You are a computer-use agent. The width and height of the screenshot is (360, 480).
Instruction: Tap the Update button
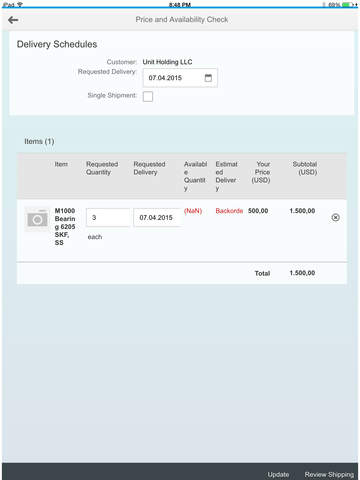[x=278, y=474]
